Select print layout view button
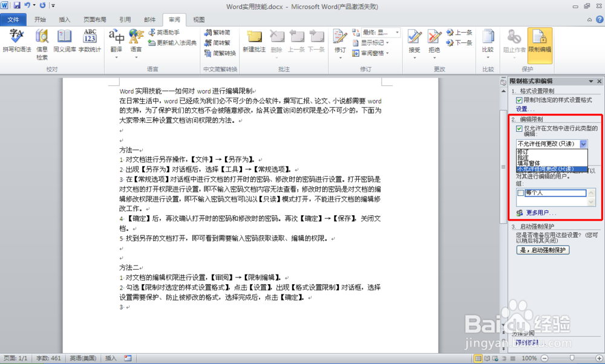The height and width of the screenshot is (364, 605). coord(478,358)
